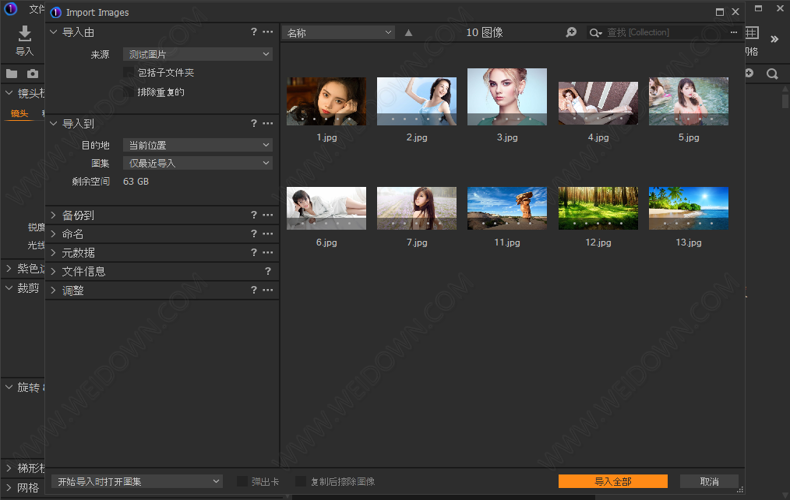The height and width of the screenshot is (500, 790).
Task: Click help icon for 导入由 section
Action: tap(254, 32)
